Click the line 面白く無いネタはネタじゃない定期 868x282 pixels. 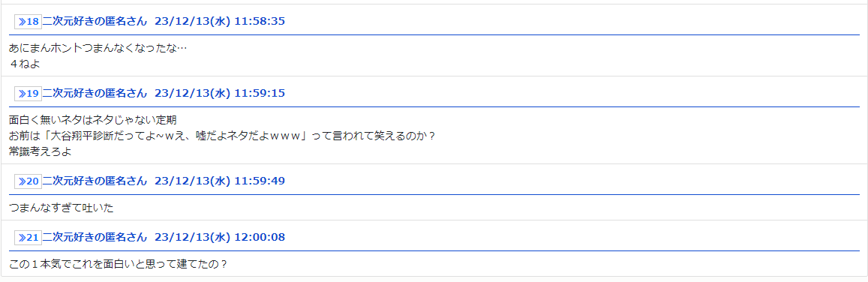click(92, 120)
